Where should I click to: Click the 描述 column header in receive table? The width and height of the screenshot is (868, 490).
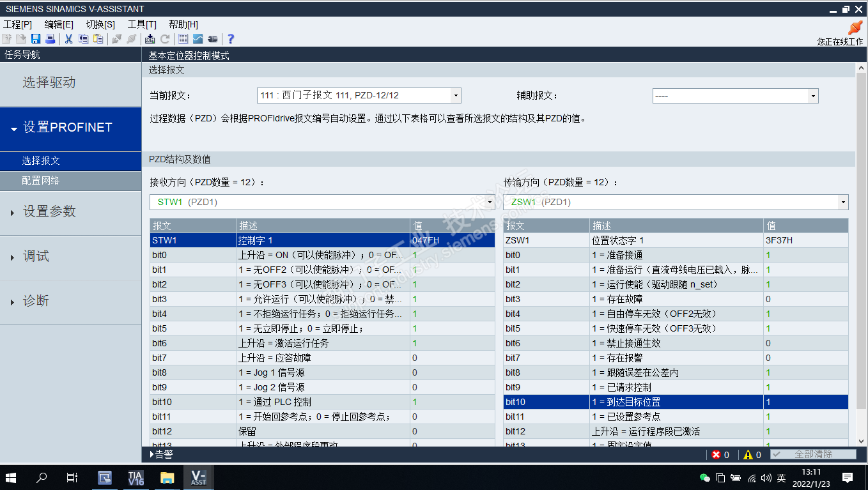(323, 226)
